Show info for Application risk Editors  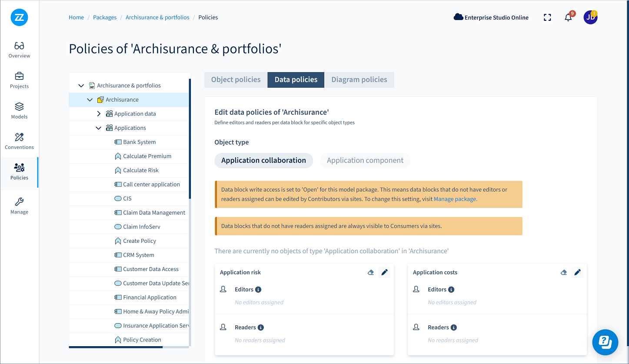click(258, 290)
